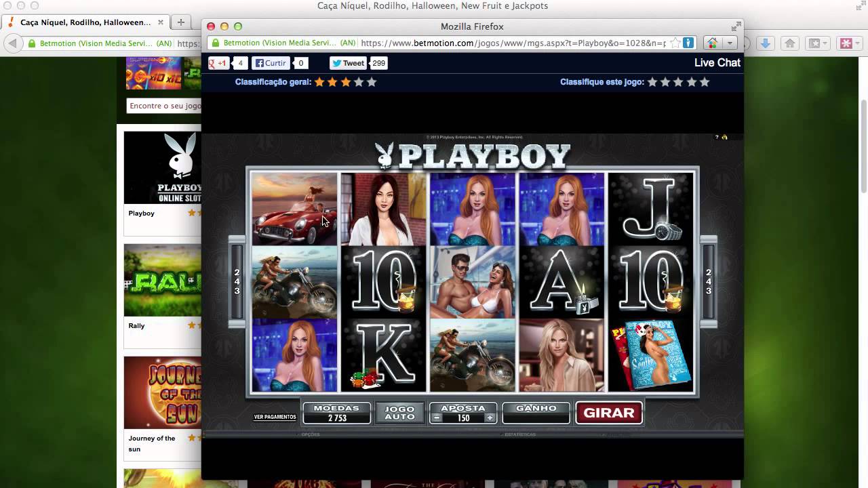Click the magazine cover reel symbol
Screen dimensions: 868x488
651,355
